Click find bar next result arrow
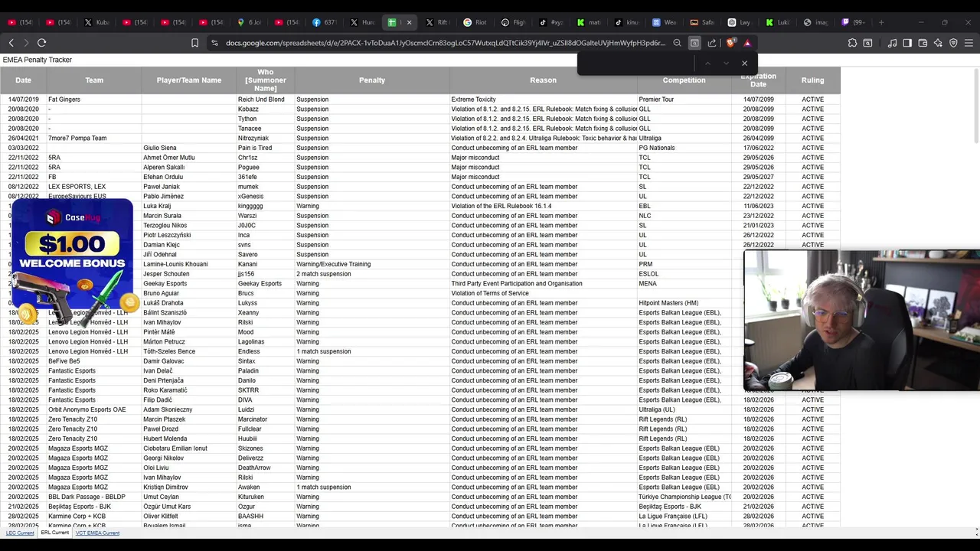 (x=726, y=64)
